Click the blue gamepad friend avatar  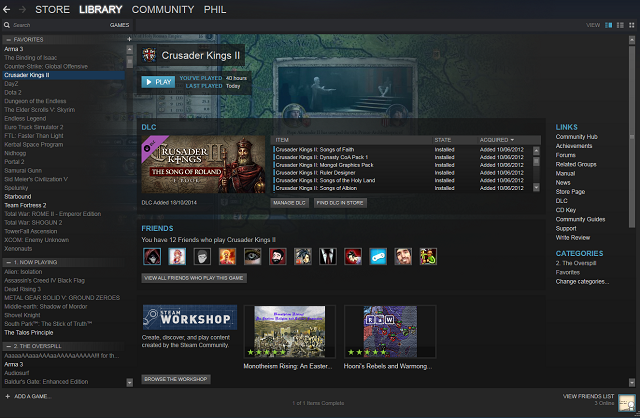click(x=377, y=256)
